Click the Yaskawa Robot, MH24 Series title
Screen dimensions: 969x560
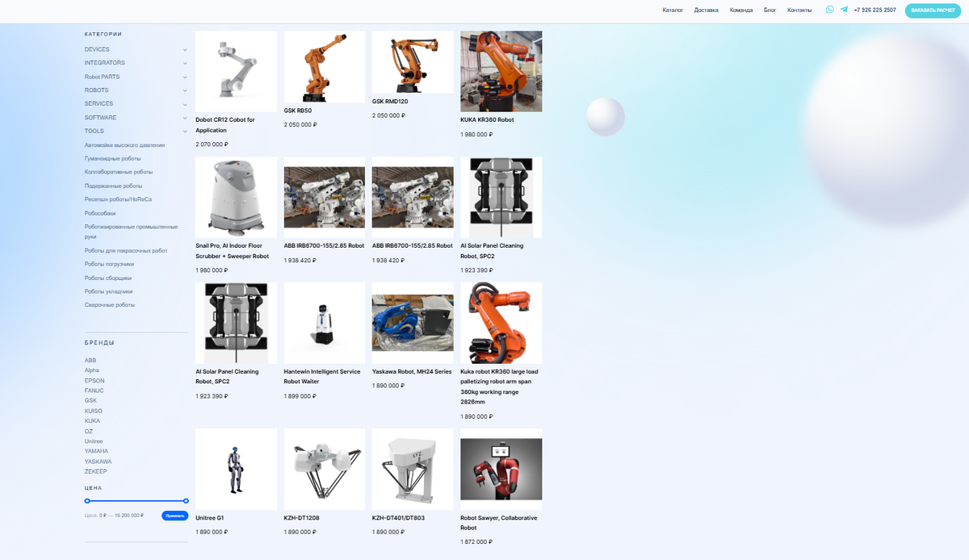[x=412, y=372]
